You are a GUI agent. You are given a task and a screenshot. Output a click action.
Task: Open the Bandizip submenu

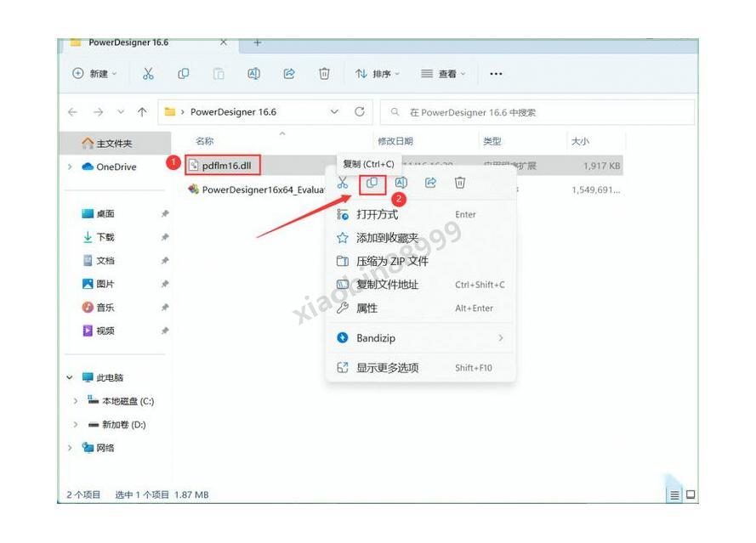point(420,338)
